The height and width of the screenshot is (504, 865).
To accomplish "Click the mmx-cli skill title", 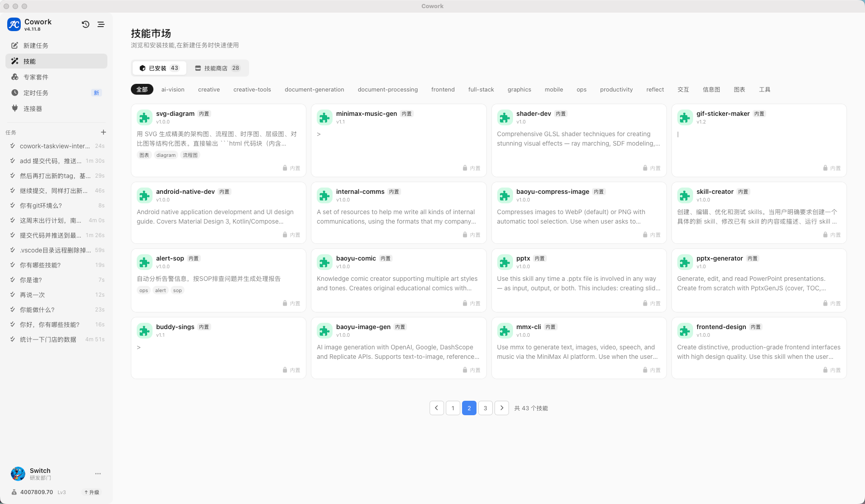I will [528, 327].
